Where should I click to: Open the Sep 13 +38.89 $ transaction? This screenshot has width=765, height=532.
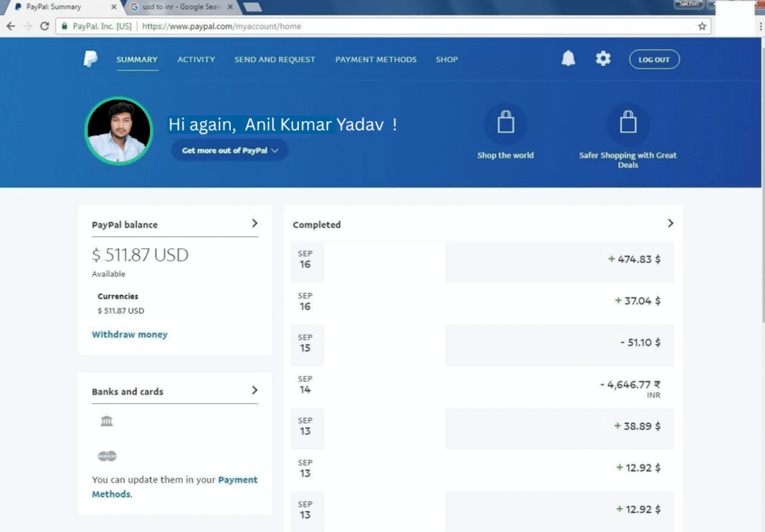coord(482,429)
